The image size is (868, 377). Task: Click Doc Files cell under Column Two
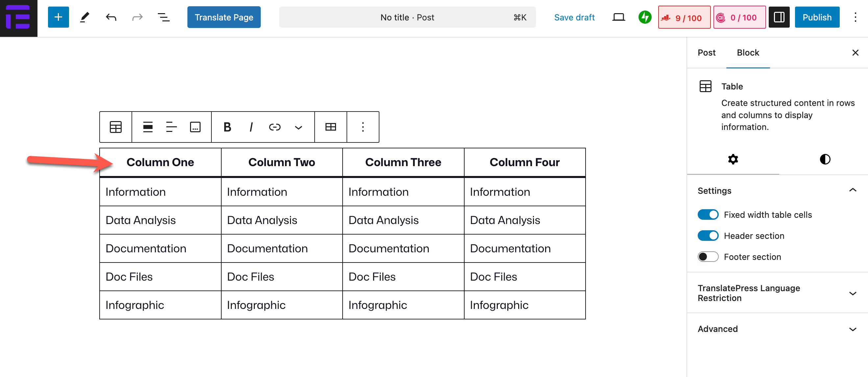pyautogui.click(x=282, y=277)
